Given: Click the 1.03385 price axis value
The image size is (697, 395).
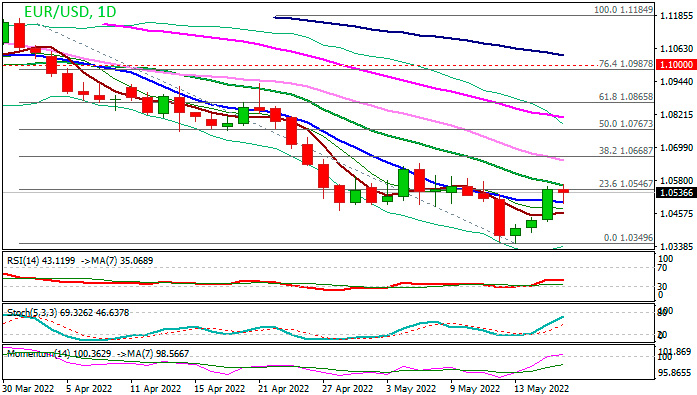Looking at the screenshot, I should [677, 247].
